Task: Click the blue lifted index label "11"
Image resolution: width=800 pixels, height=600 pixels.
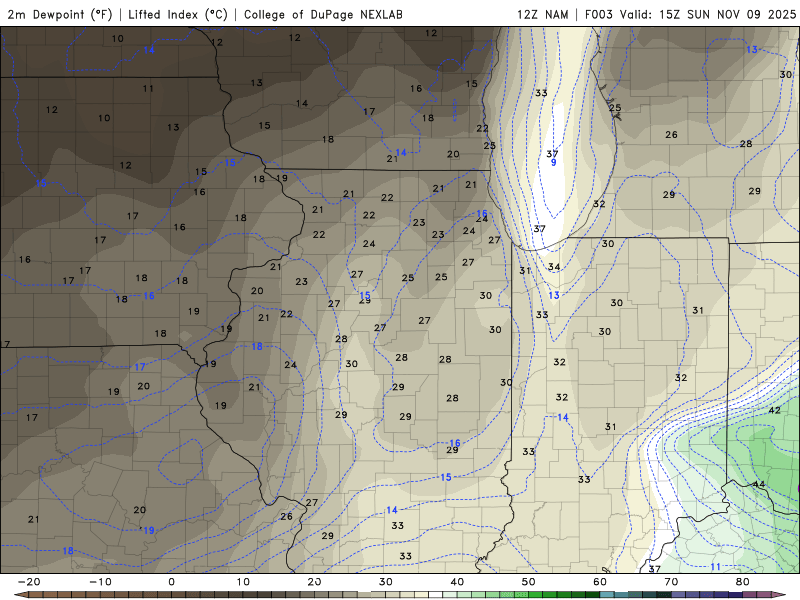Action: [715, 567]
